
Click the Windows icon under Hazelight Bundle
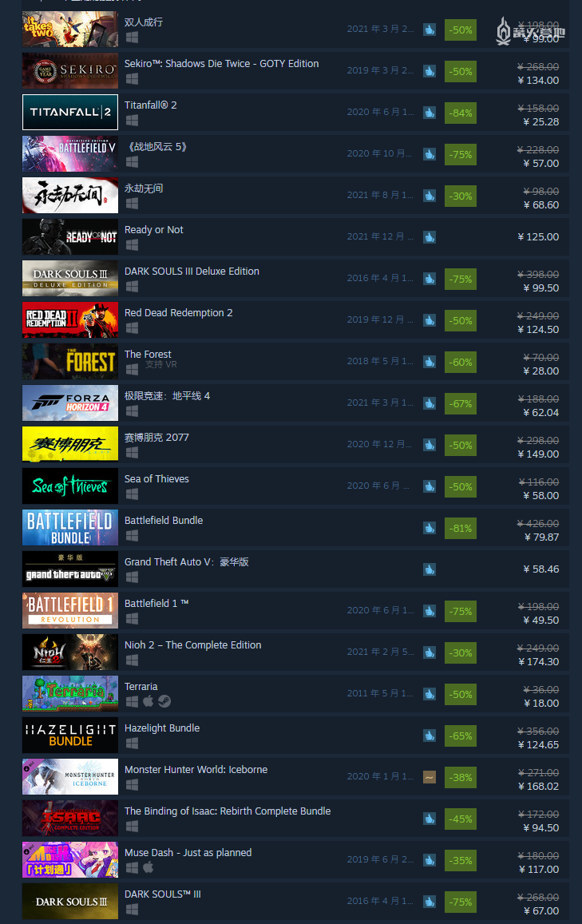point(132,743)
